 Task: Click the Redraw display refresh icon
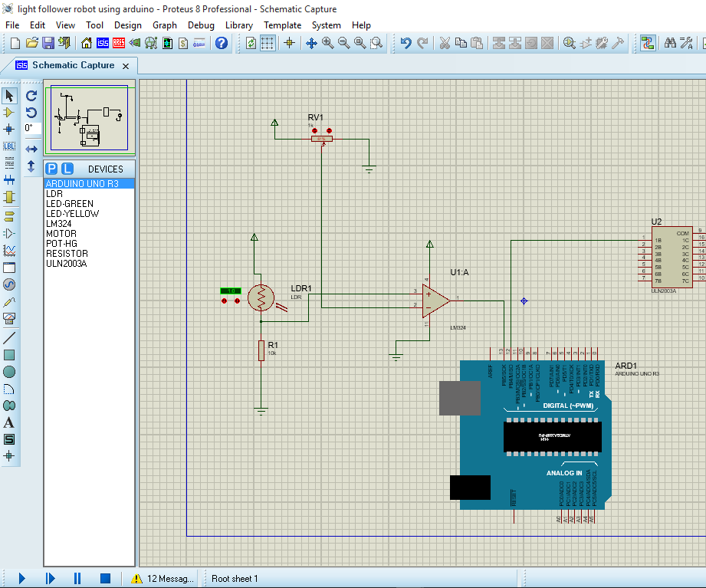pyautogui.click(x=251, y=43)
